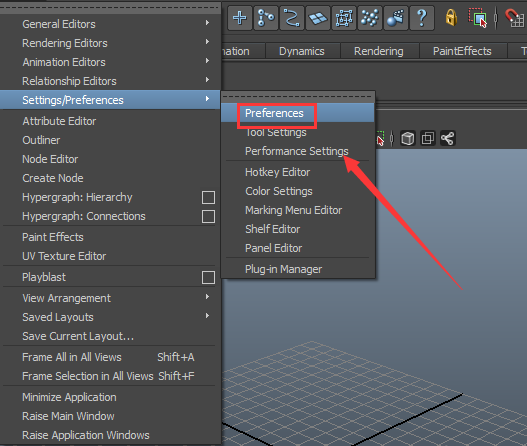The height and width of the screenshot is (446, 527).
Task: Choose Create Node
Action: (x=110, y=178)
